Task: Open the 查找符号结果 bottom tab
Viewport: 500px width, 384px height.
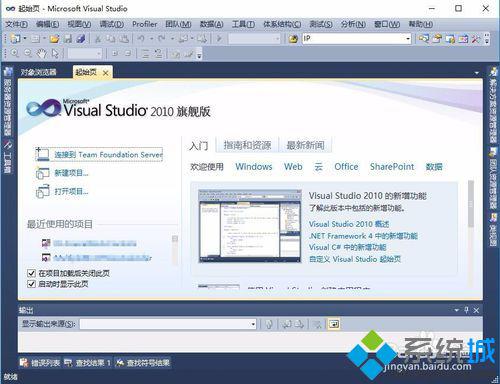Action: (143, 363)
